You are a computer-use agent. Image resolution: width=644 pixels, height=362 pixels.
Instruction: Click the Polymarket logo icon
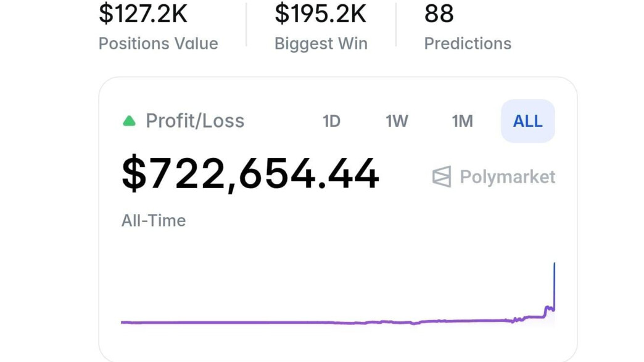442,177
